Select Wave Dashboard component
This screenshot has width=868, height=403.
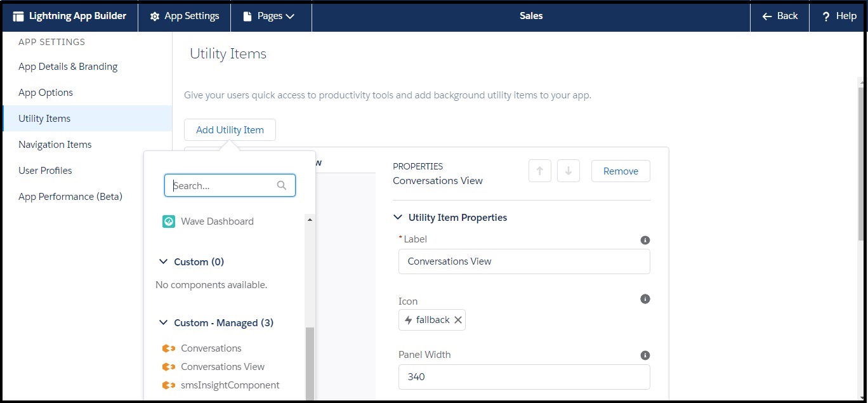tap(217, 221)
